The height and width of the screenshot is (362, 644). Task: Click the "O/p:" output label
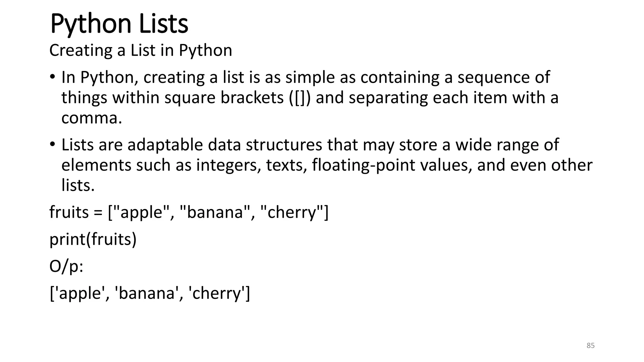tap(66, 266)
